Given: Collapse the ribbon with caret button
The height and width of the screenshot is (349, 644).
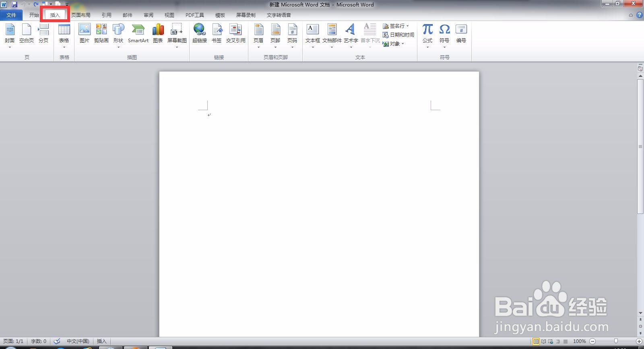Looking at the screenshot, I should (x=631, y=15).
